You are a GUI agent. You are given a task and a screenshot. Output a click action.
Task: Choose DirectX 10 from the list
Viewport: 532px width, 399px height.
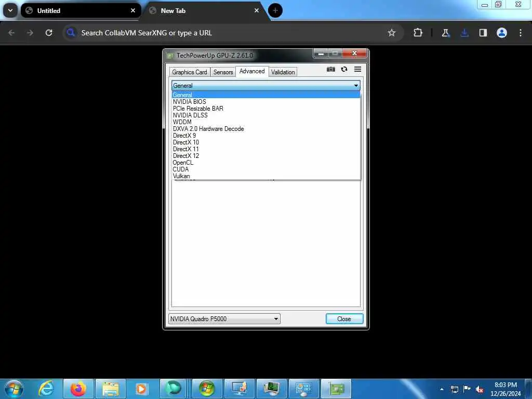266,142
